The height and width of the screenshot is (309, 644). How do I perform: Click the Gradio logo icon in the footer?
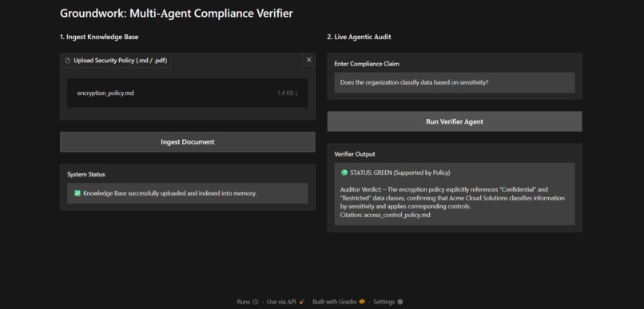(362, 302)
